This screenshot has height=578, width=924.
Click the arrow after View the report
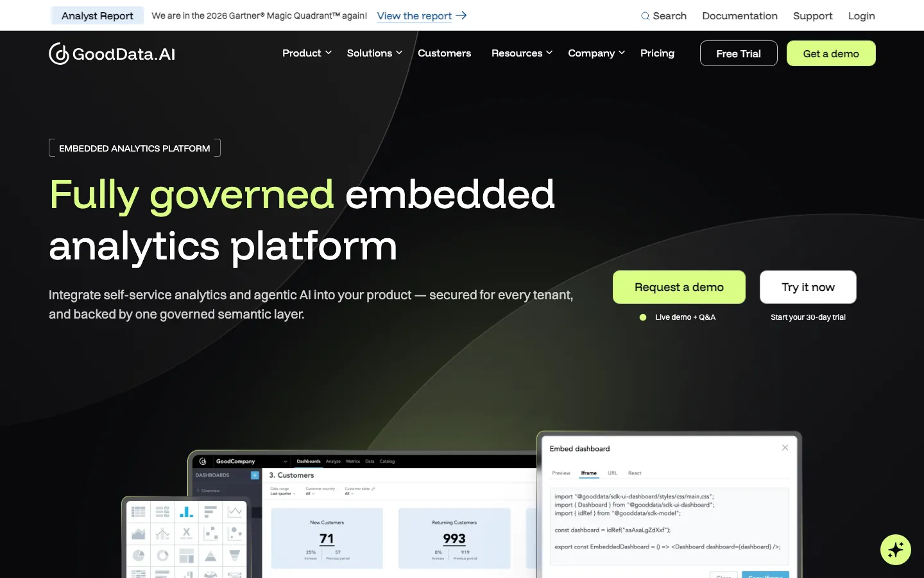point(461,15)
